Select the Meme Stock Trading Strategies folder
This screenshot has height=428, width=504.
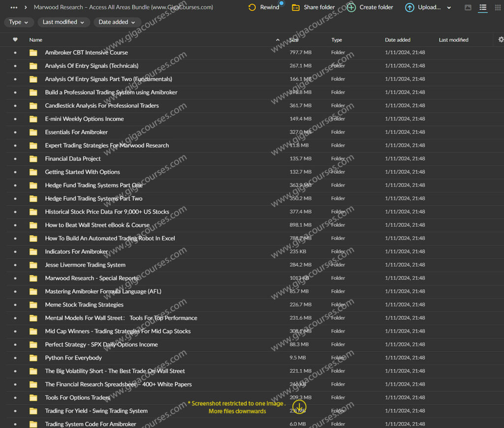(x=84, y=305)
